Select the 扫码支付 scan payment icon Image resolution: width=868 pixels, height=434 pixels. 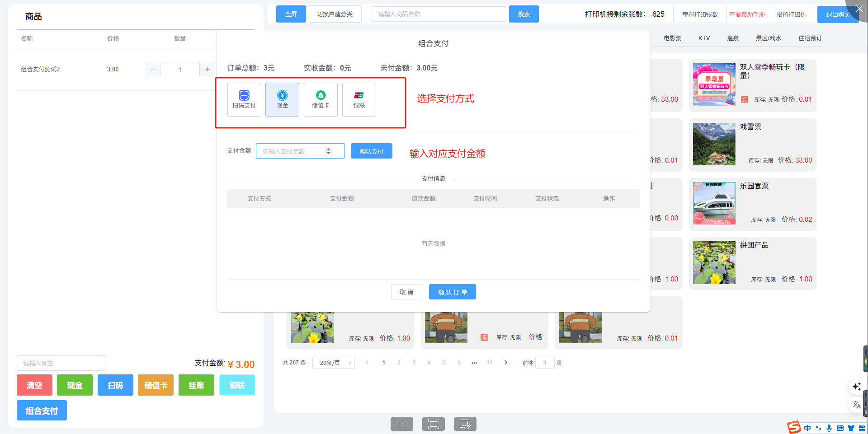pyautogui.click(x=244, y=99)
